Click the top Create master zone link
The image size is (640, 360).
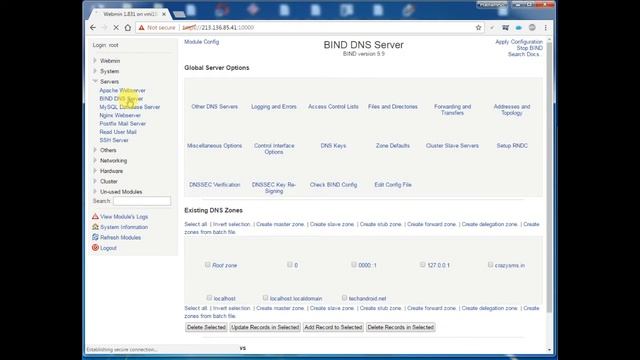[x=280, y=224]
